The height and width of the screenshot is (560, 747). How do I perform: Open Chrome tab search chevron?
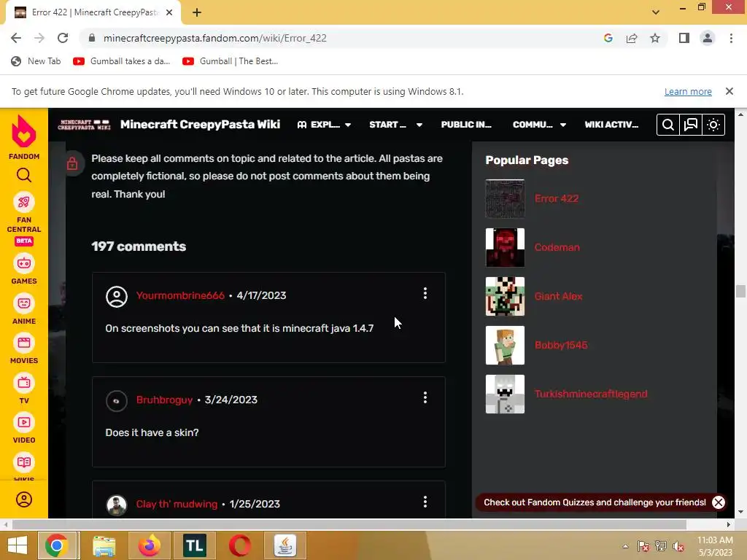click(x=656, y=12)
